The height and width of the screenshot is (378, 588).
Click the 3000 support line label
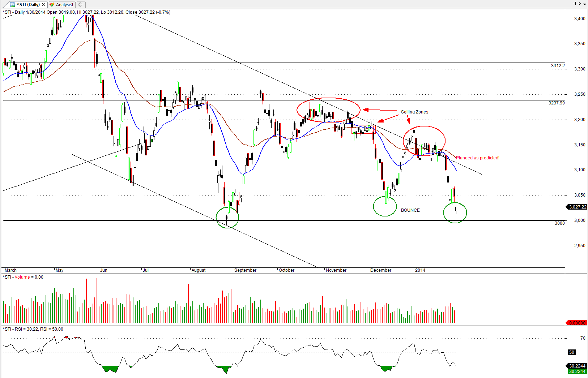click(x=559, y=223)
